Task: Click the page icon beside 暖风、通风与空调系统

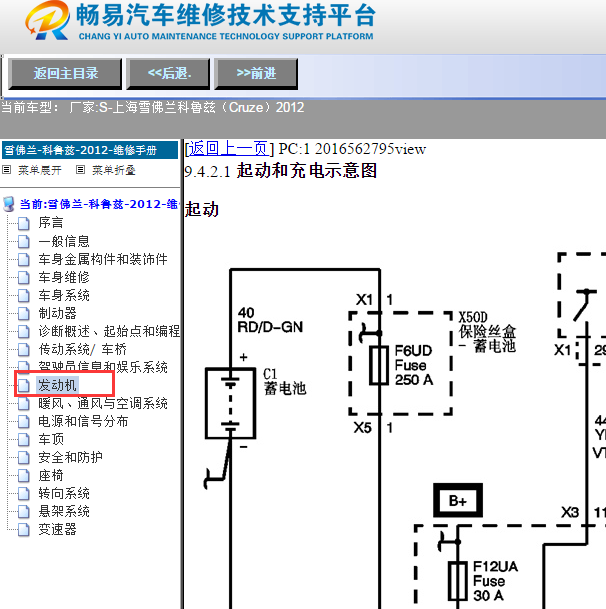Action: tap(24, 404)
